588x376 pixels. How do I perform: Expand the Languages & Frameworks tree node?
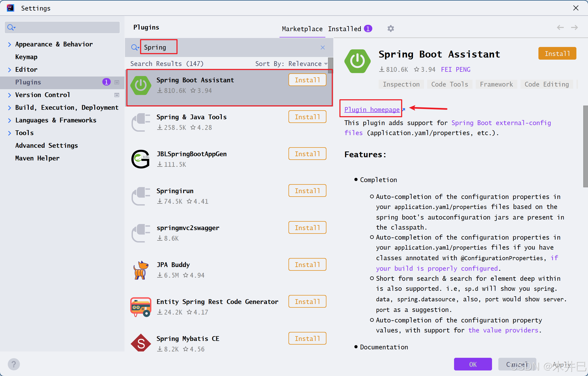[9, 120]
